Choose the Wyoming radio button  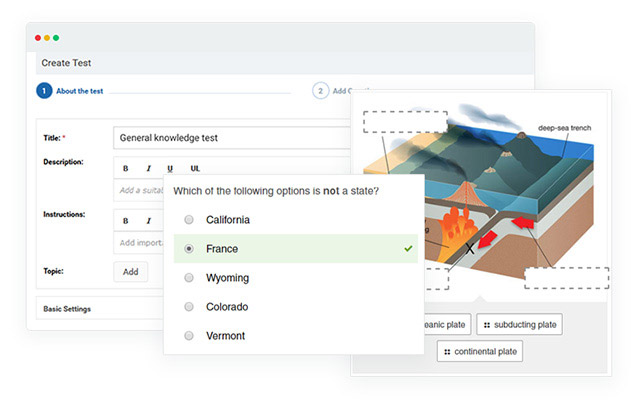(189, 278)
